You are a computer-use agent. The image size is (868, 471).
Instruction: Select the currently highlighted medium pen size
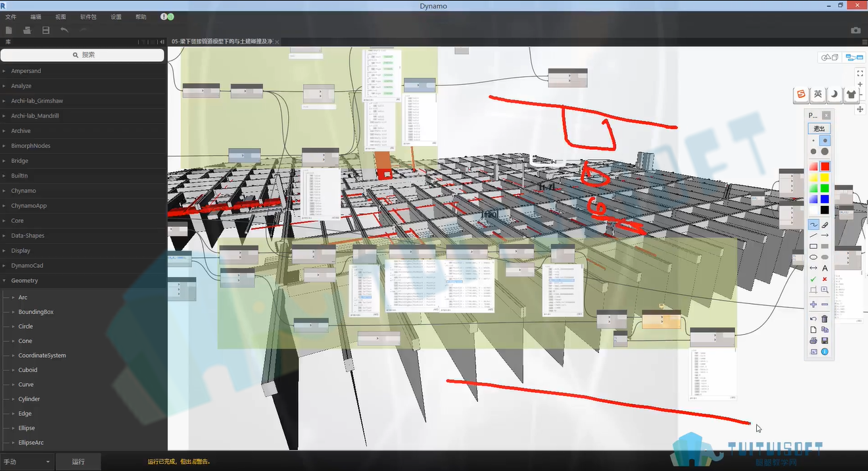click(825, 141)
